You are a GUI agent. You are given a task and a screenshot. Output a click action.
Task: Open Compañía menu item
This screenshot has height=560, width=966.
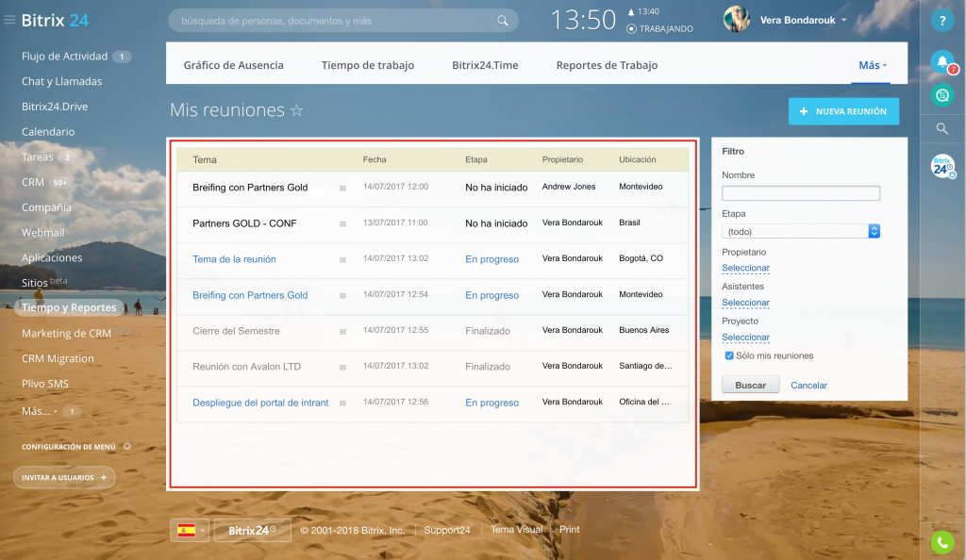pyautogui.click(x=46, y=207)
